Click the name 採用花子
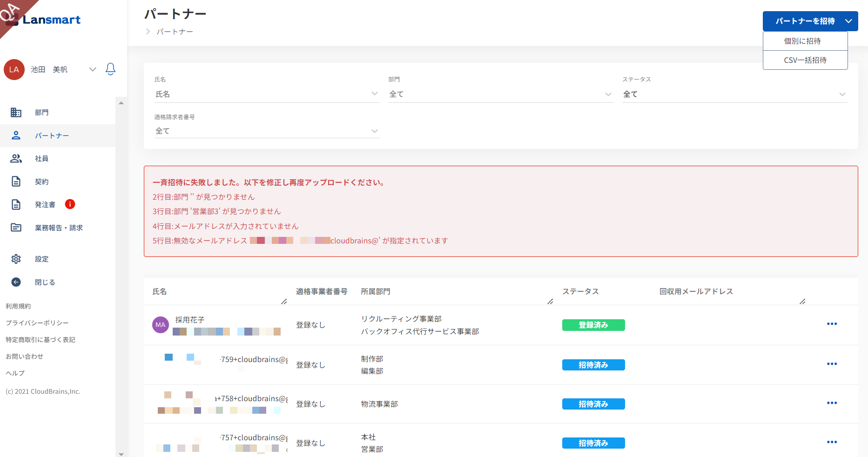The height and width of the screenshot is (457, 868). point(190,320)
